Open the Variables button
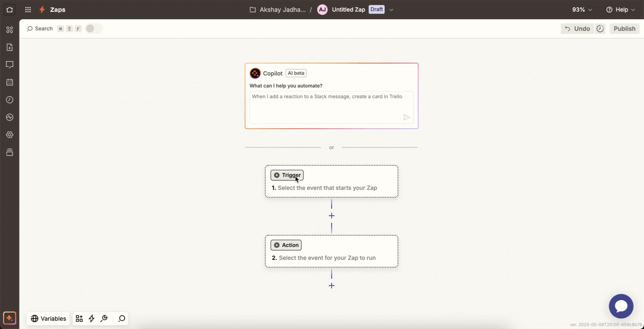This screenshot has height=329, width=644. tap(48, 318)
